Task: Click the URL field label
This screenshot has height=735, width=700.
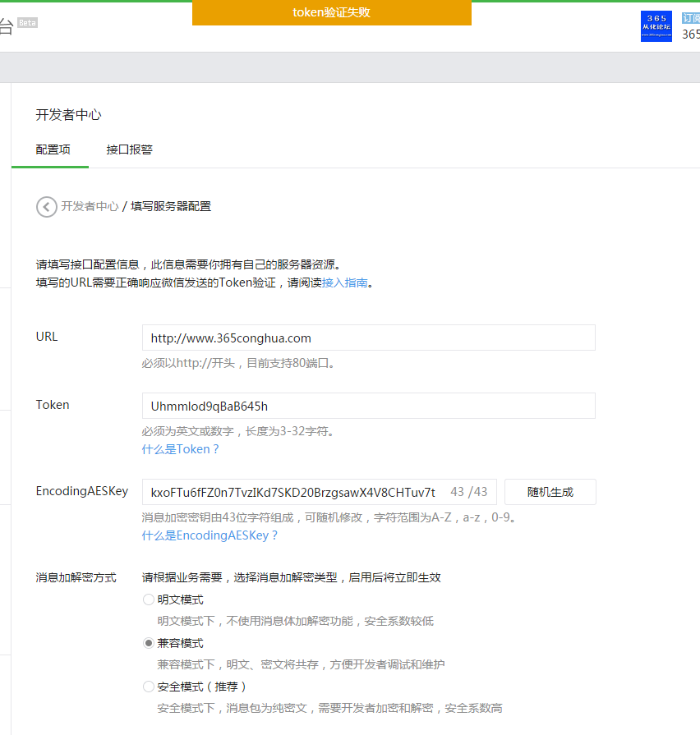Action: [46, 337]
